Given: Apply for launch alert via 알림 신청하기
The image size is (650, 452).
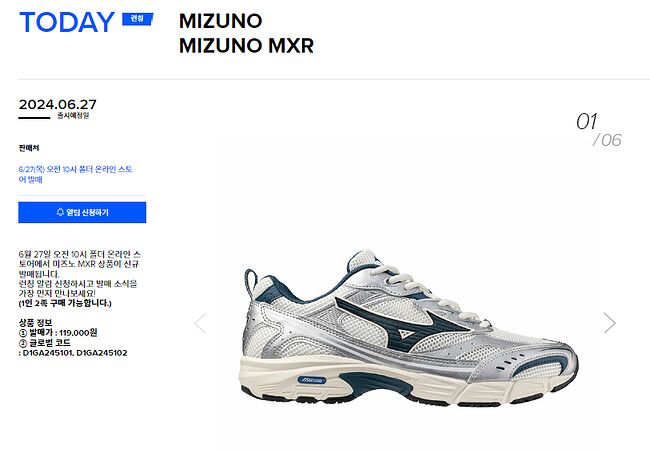Looking at the screenshot, I should tap(82, 212).
